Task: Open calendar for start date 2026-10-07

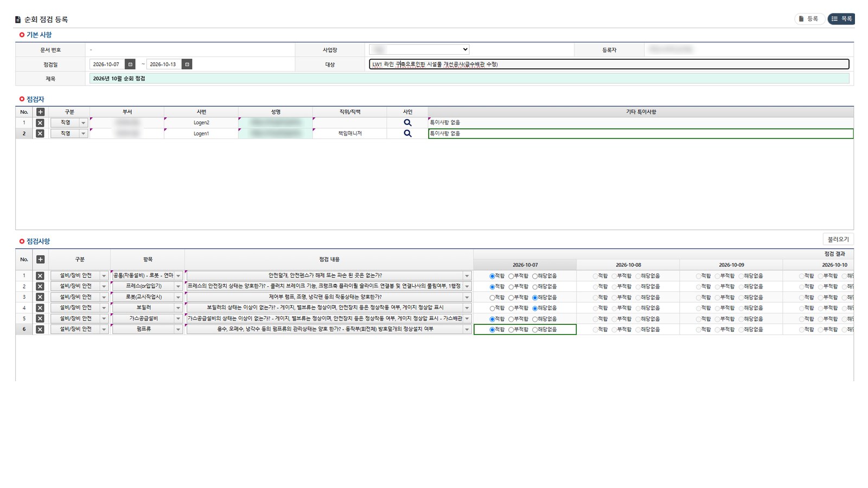Action: tap(130, 64)
